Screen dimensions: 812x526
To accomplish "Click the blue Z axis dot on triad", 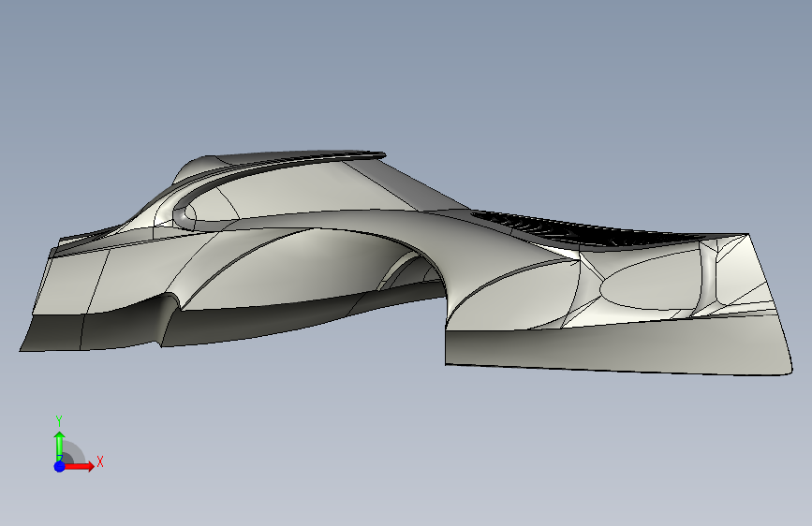I will pos(60,466).
